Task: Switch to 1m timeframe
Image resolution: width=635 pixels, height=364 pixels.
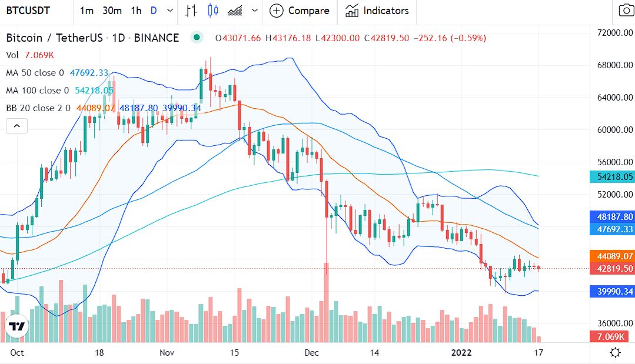Action: (x=87, y=11)
